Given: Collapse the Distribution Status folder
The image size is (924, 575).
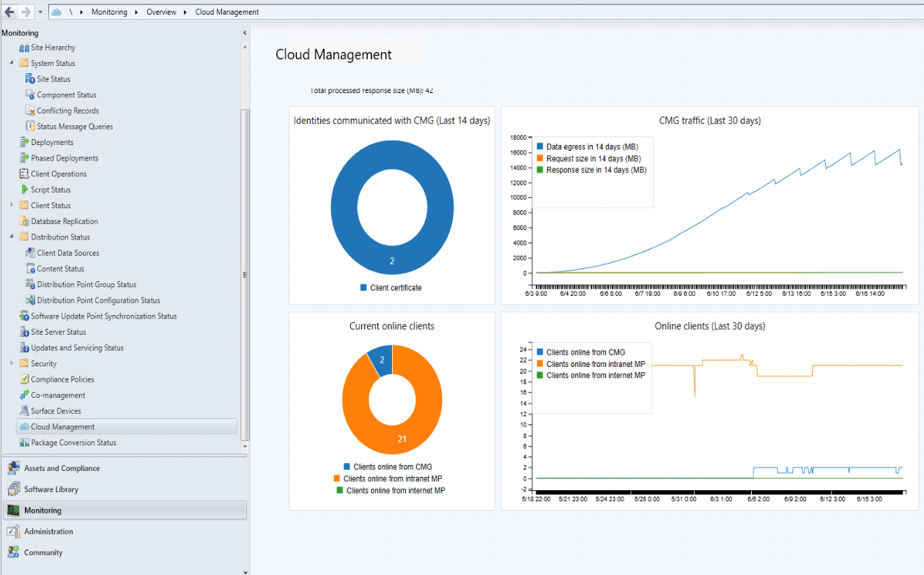Looking at the screenshot, I should pos(12,237).
